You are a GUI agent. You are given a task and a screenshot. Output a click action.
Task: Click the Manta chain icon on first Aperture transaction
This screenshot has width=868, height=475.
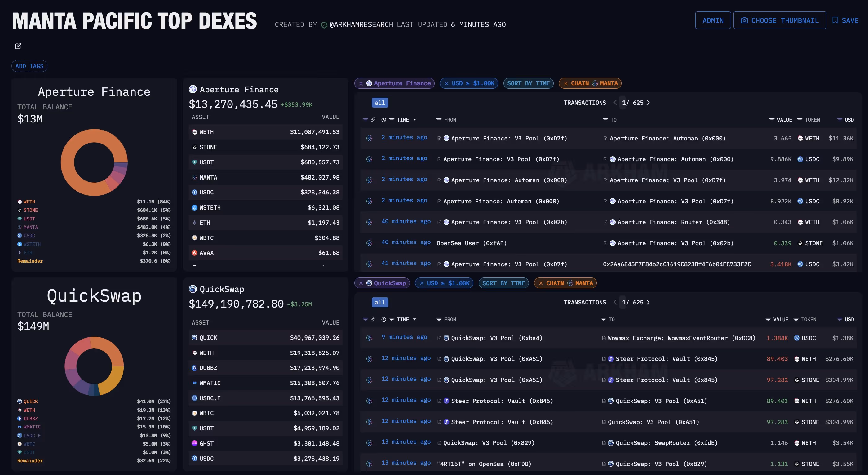pyautogui.click(x=369, y=138)
